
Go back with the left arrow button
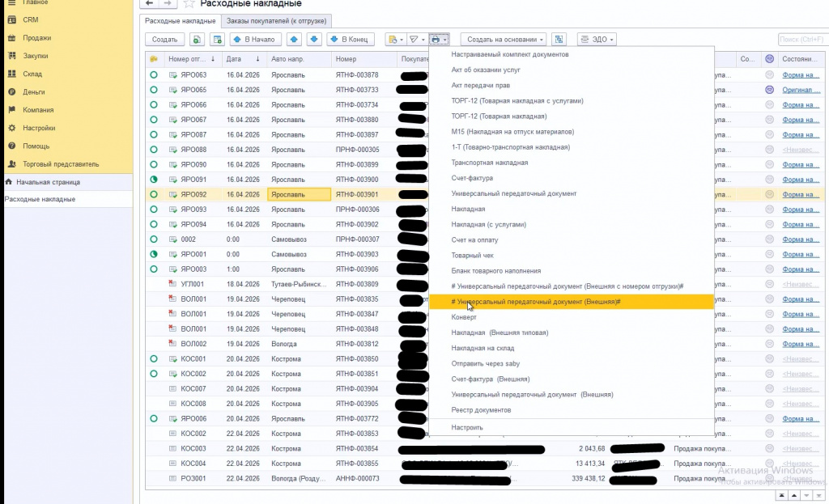point(150,3)
